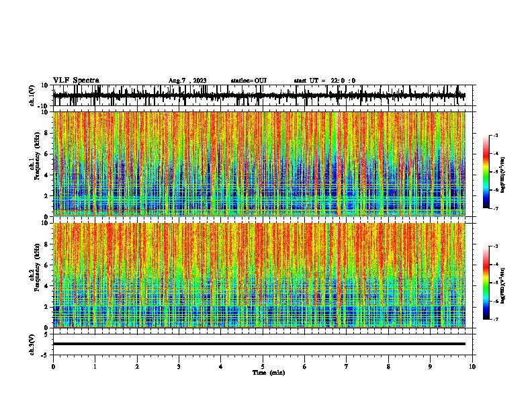Viewport: 532px width, 411px height.
Task: Click inside the ch.1 spectrogram panel
Action: (x=259, y=164)
